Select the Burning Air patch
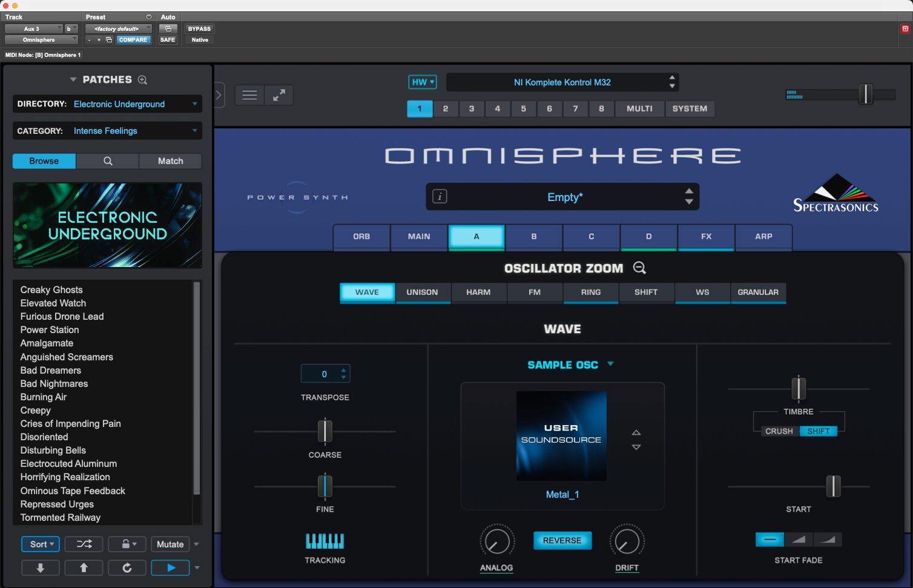Image resolution: width=913 pixels, height=588 pixels. coord(44,397)
